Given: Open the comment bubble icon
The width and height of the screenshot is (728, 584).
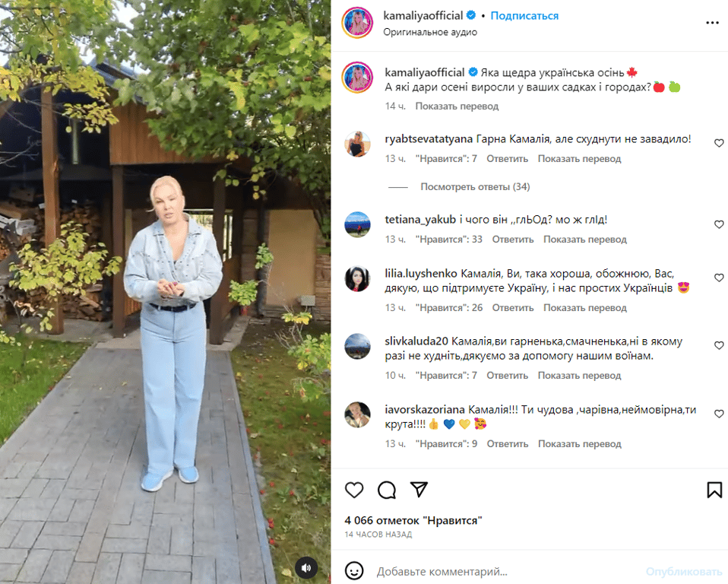Looking at the screenshot, I should coord(387,490).
